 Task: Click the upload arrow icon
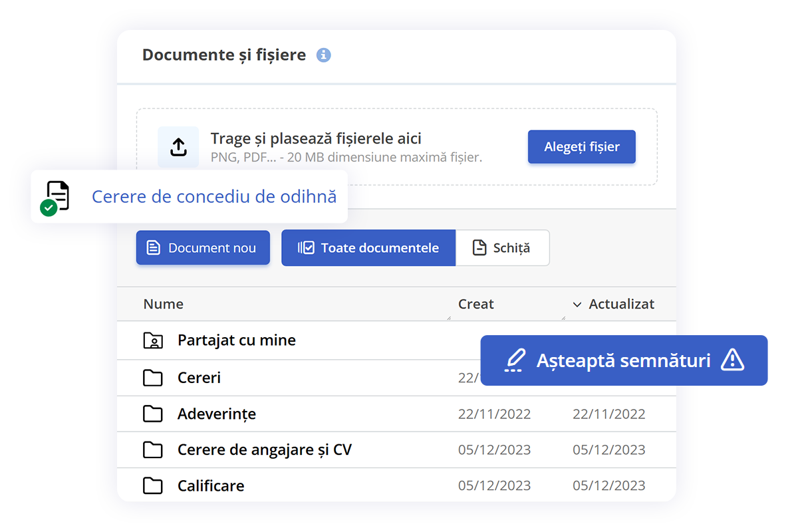click(x=178, y=147)
